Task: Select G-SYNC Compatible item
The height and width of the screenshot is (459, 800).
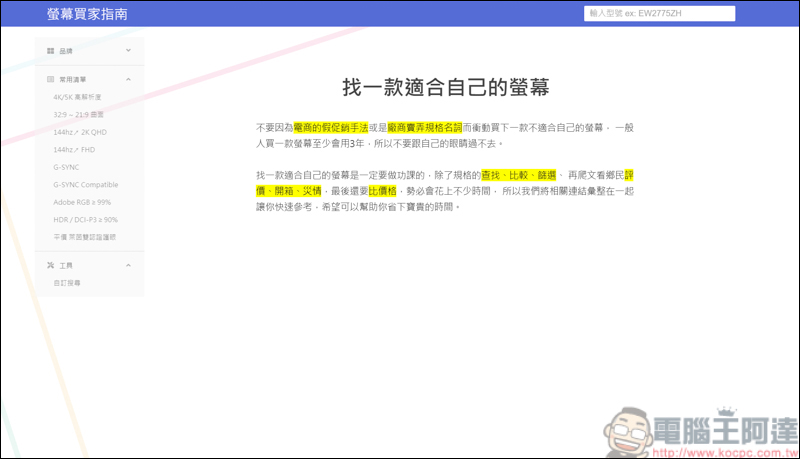Action: coord(86,185)
